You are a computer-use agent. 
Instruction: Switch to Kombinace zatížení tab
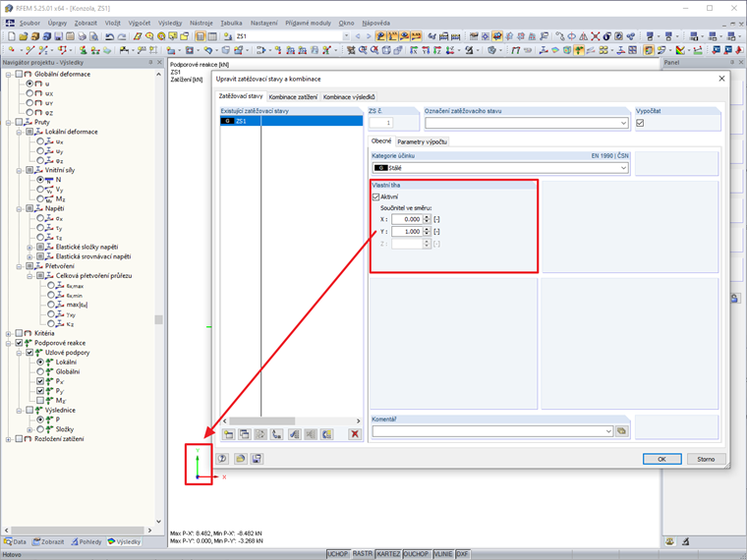pos(293,96)
